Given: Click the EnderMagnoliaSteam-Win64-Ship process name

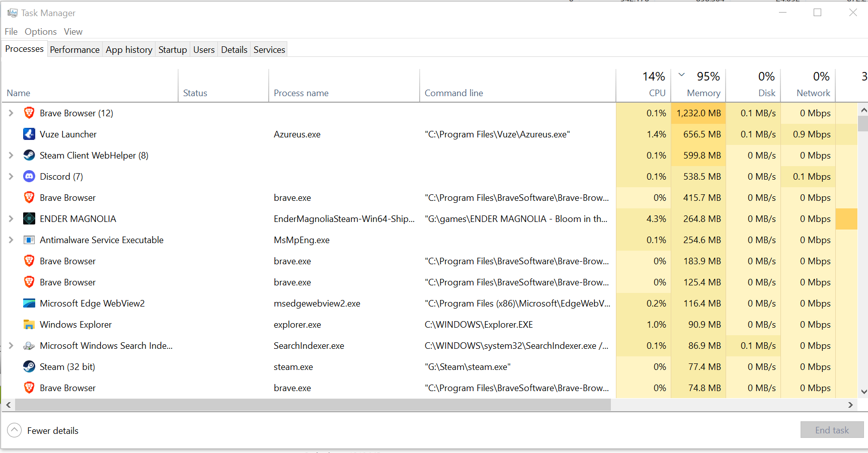Looking at the screenshot, I should 344,219.
